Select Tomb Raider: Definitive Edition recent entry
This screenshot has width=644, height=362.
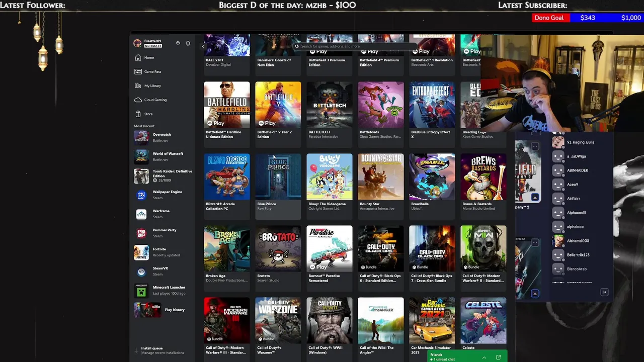[163, 175]
